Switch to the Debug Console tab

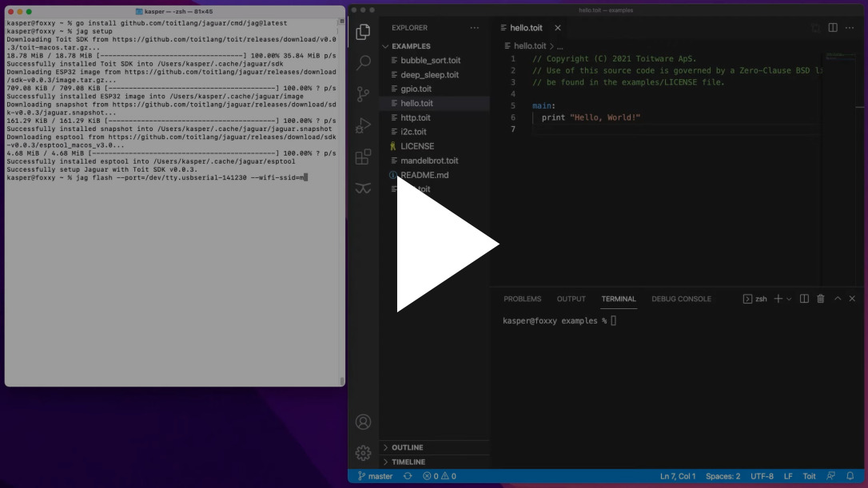click(x=681, y=299)
